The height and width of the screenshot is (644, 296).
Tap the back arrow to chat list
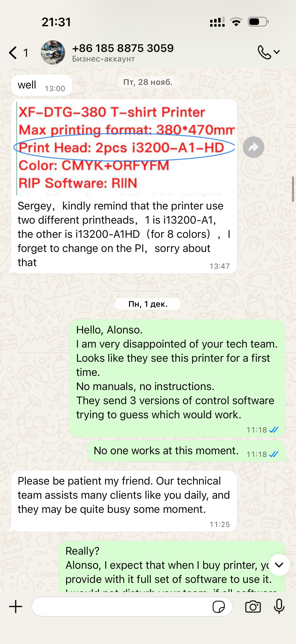pyautogui.click(x=13, y=53)
